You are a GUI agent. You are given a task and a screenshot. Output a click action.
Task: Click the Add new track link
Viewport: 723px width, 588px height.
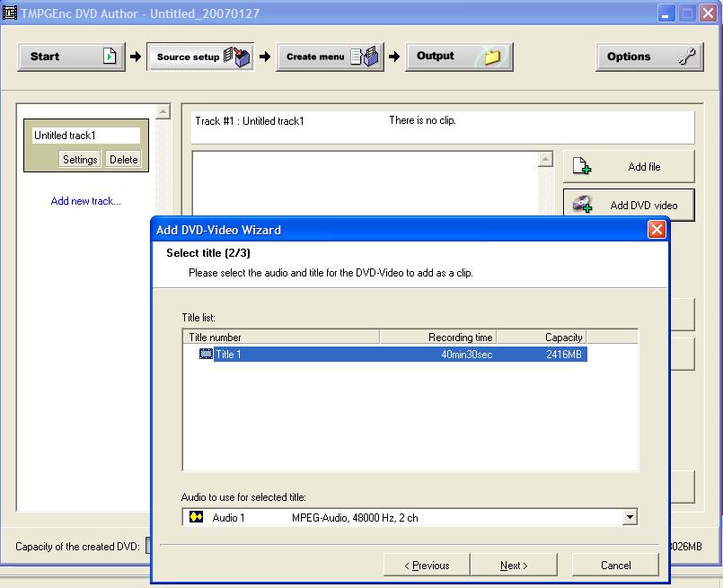pos(85,201)
